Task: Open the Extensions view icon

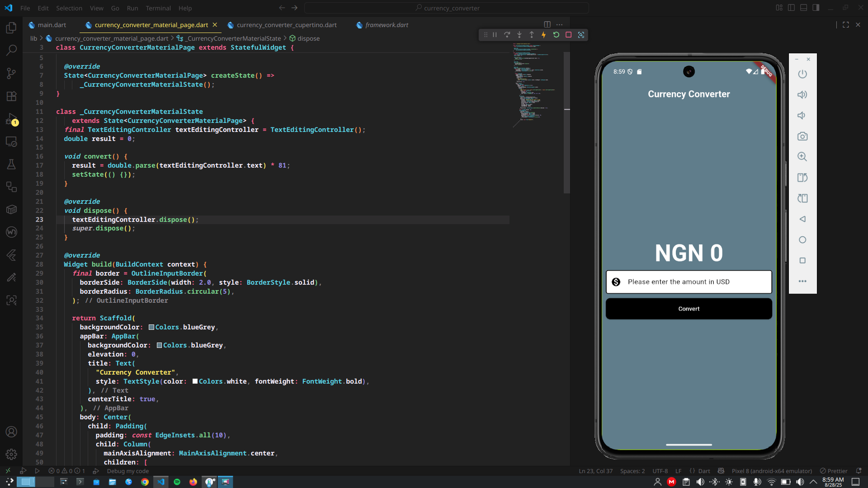Action: (x=11, y=96)
